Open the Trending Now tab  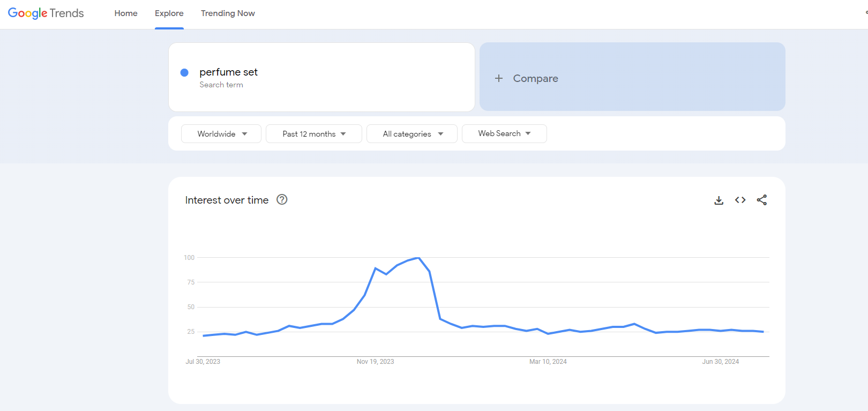[228, 13]
